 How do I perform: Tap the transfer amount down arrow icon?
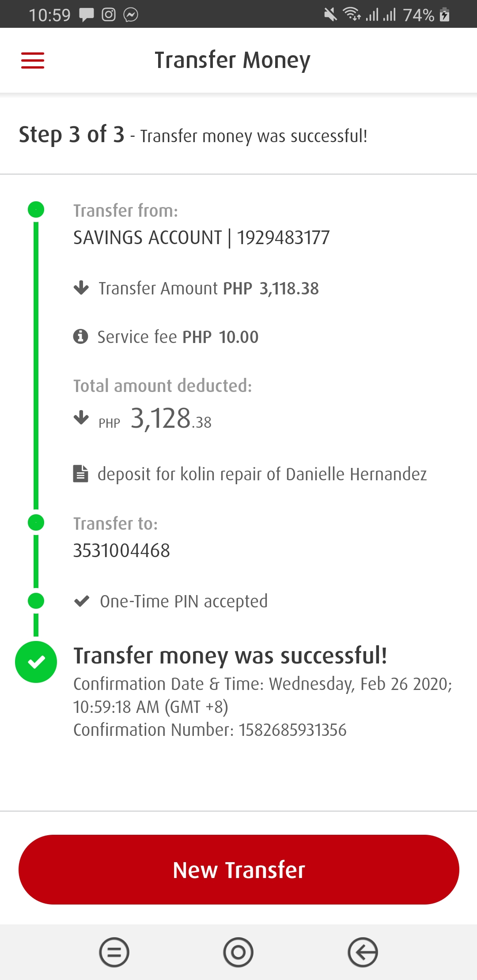[81, 288]
